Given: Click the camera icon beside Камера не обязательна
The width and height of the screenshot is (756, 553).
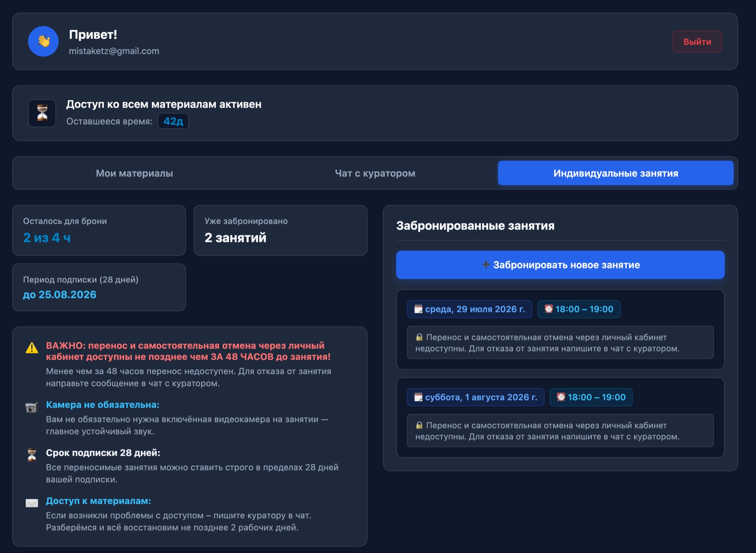Looking at the screenshot, I should [31, 407].
